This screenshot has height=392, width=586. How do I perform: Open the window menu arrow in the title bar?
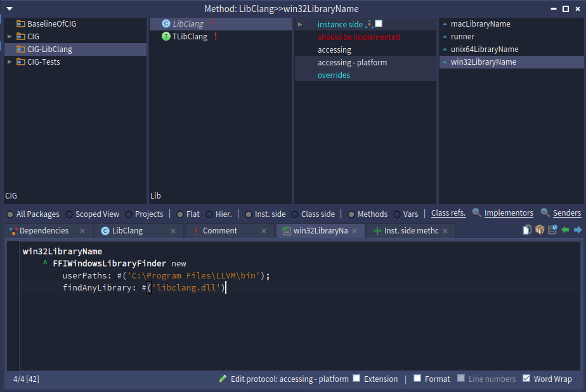coord(10,9)
